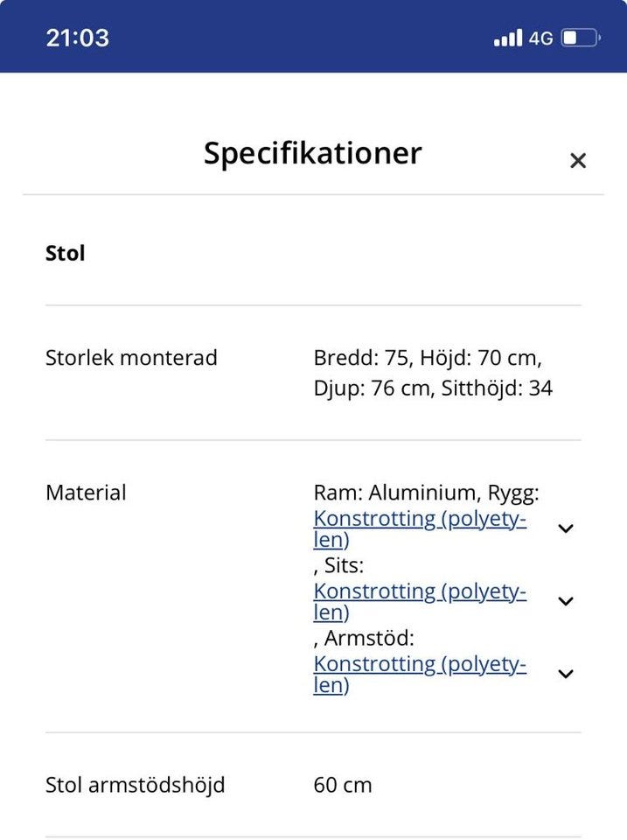627x840 pixels.
Task: Tap the 21:03 clock in status bar
Action: (x=77, y=38)
